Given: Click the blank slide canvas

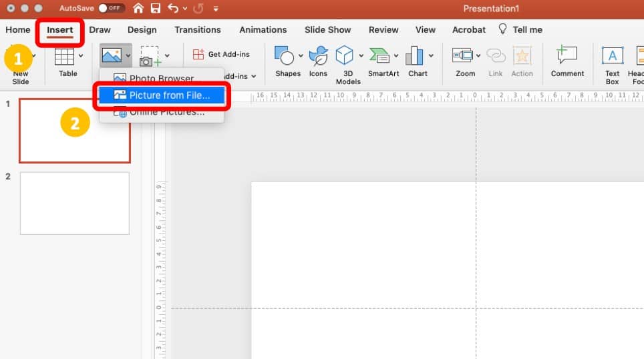Looking at the screenshot, I should 448,271.
